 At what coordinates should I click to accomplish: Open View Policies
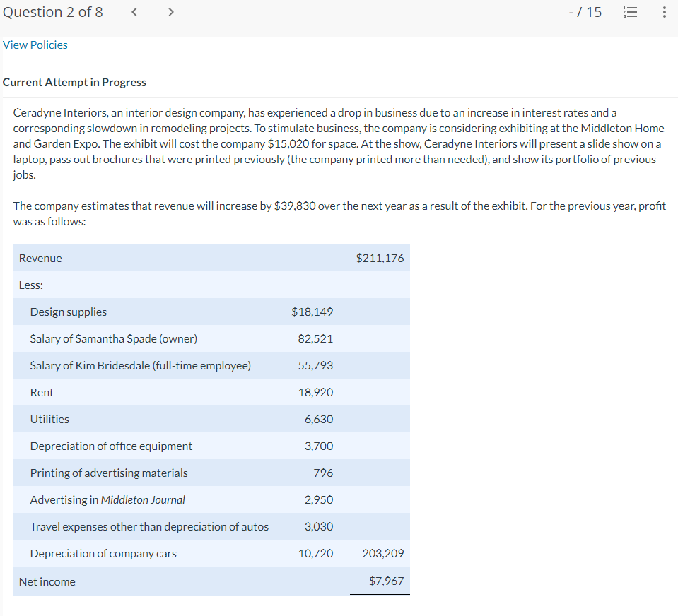[35, 45]
